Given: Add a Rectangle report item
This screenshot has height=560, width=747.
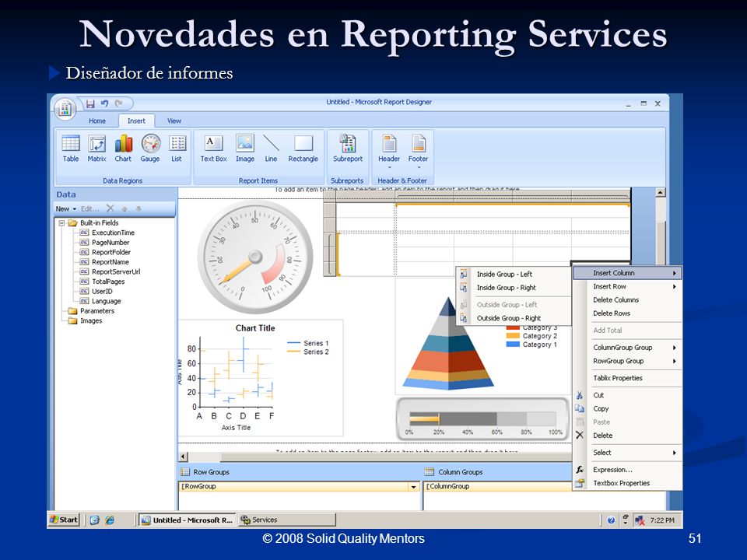Looking at the screenshot, I should click(303, 148).
